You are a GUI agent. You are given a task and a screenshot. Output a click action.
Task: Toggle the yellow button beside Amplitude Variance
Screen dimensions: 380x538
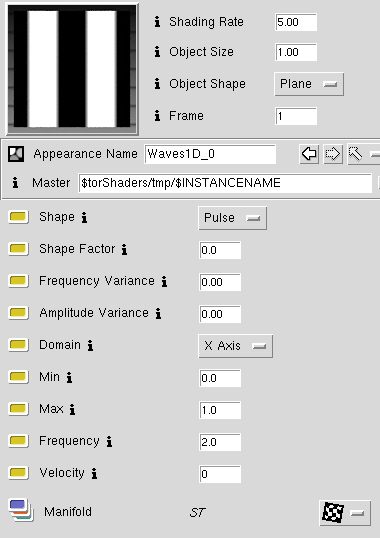18,313
